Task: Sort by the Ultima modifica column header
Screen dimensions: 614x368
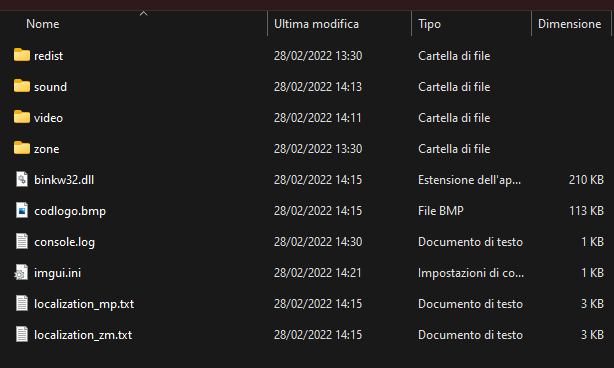Action: click(316, 24)
